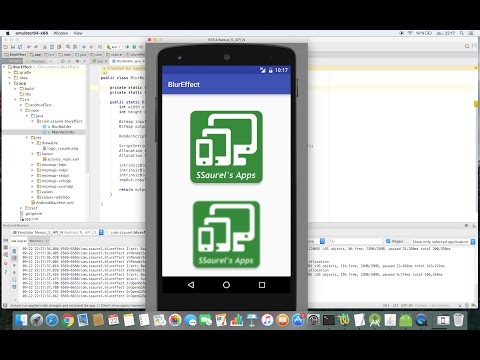Click the Synchronize toolbar icon

coord(20,47)
